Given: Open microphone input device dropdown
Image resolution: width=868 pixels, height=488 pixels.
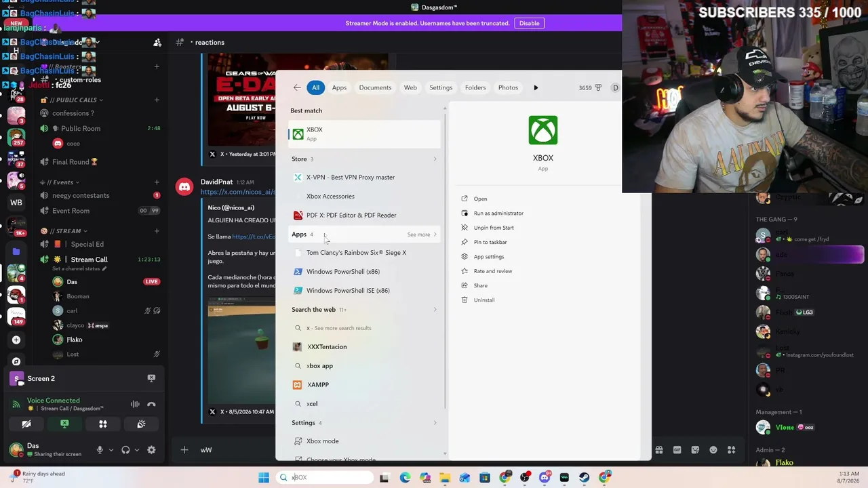Looking at the screenshot, I should 111,450.
